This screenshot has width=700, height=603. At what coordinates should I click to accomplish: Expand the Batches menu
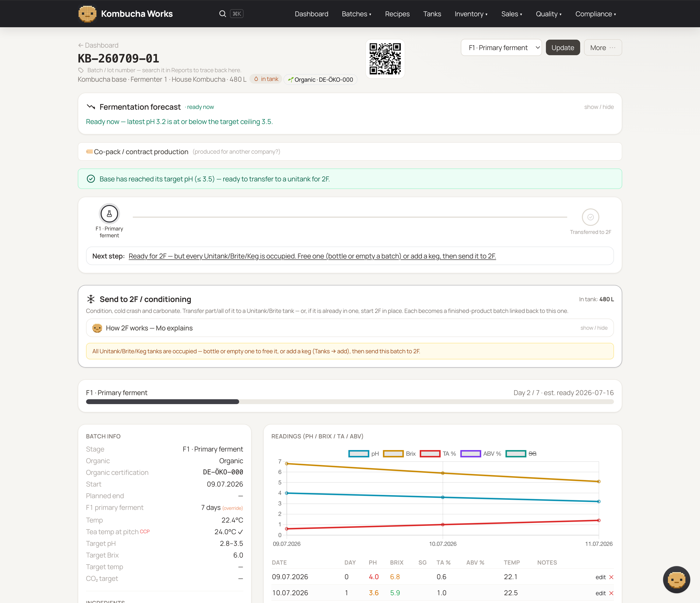[x=356, y=14]
